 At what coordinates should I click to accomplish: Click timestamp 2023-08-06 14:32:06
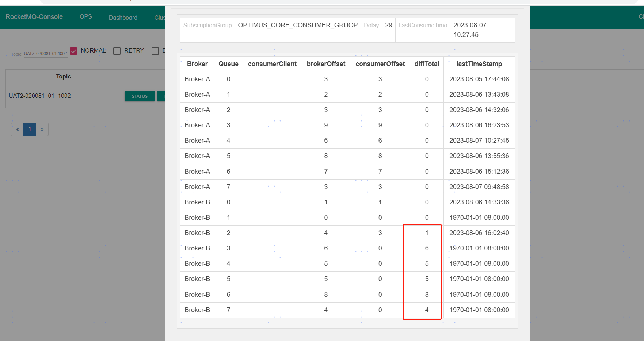point(479,110)
